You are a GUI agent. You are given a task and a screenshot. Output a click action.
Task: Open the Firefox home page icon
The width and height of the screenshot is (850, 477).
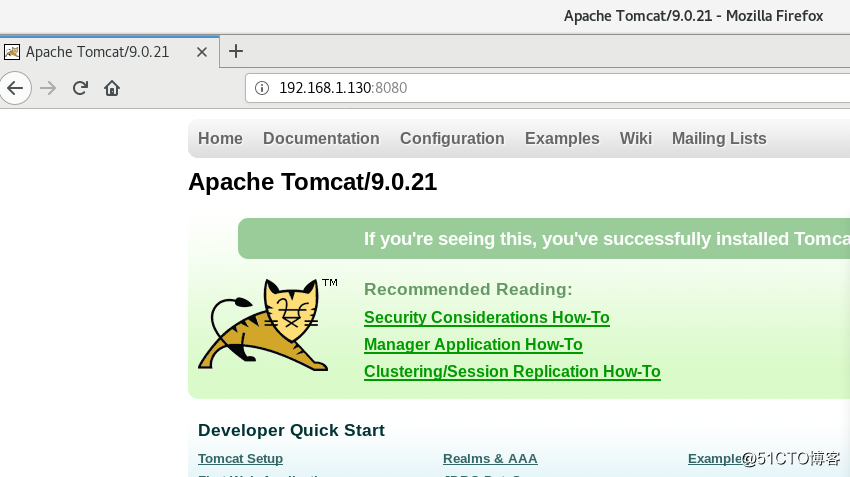click(x=112, y=88)
